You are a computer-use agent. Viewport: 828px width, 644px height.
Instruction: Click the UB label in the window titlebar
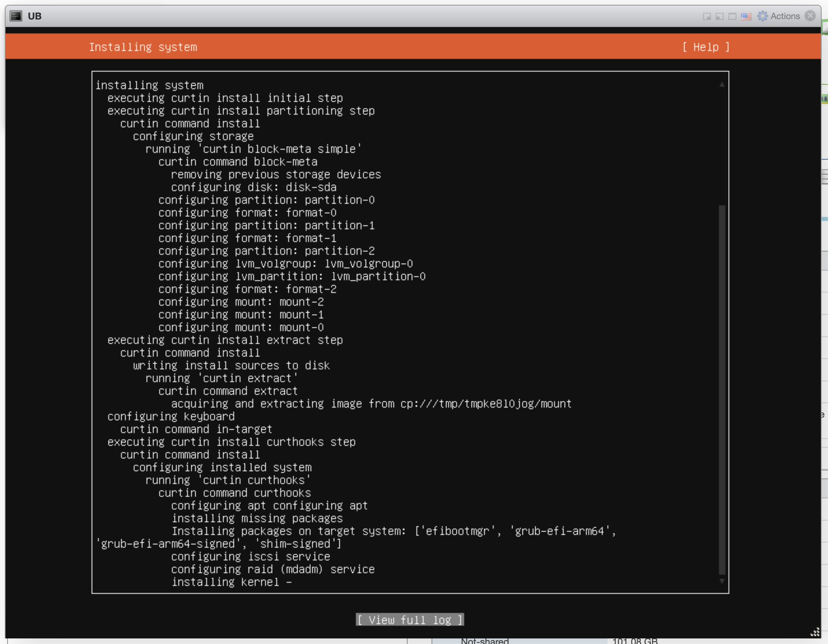[35, 16]
